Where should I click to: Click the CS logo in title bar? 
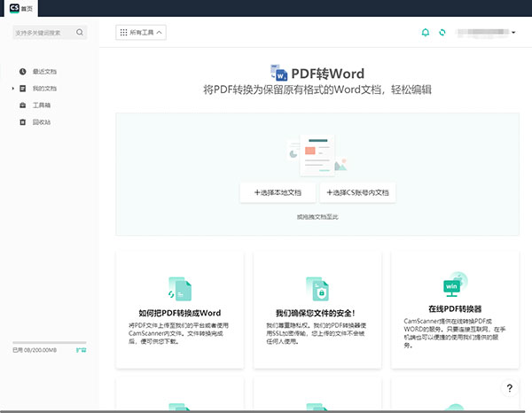13,6
